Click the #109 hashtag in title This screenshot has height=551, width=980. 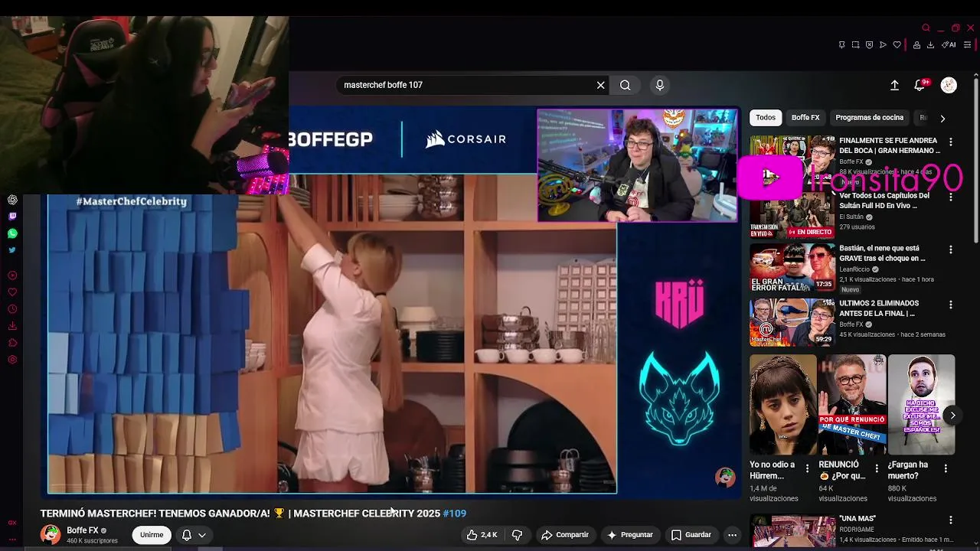pos(454,514)
